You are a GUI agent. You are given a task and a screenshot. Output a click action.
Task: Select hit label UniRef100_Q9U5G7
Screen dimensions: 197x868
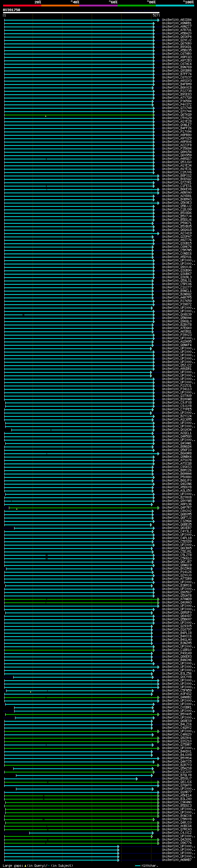pos(177,592)
